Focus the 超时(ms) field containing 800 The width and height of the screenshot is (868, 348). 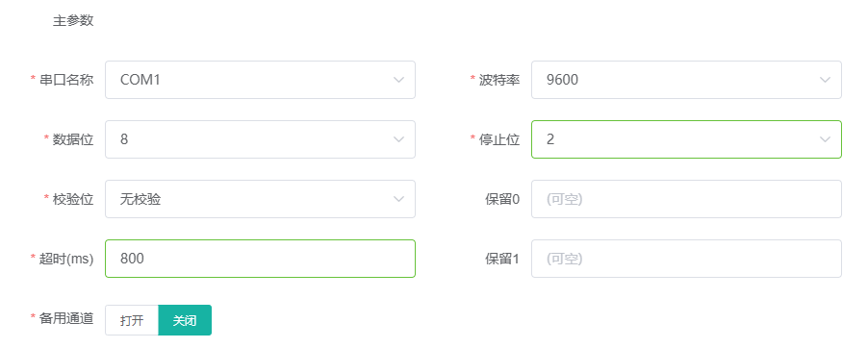click(260, 259)
